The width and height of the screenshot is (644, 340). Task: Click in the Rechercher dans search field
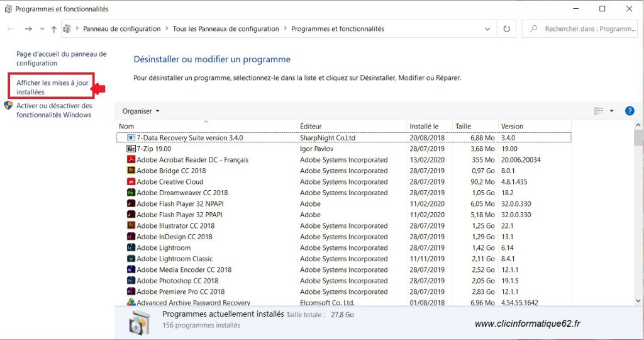(580, 29)
